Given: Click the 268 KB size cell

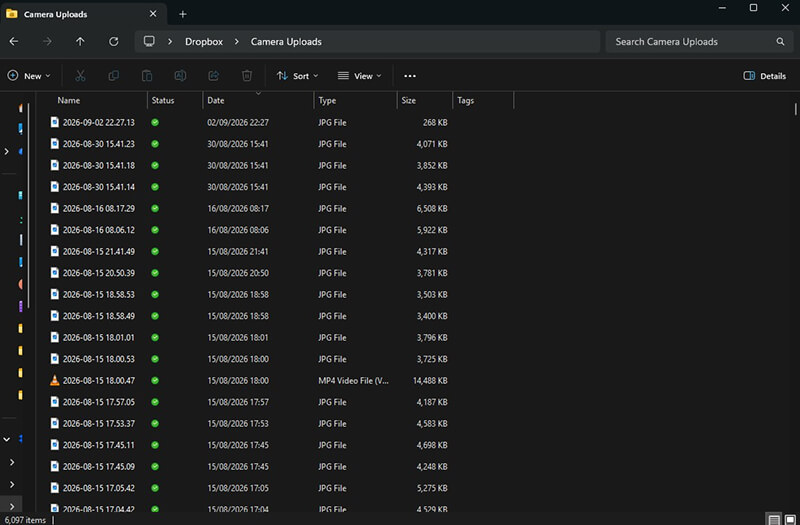Looking at the screenshot, I should [435, 122].
